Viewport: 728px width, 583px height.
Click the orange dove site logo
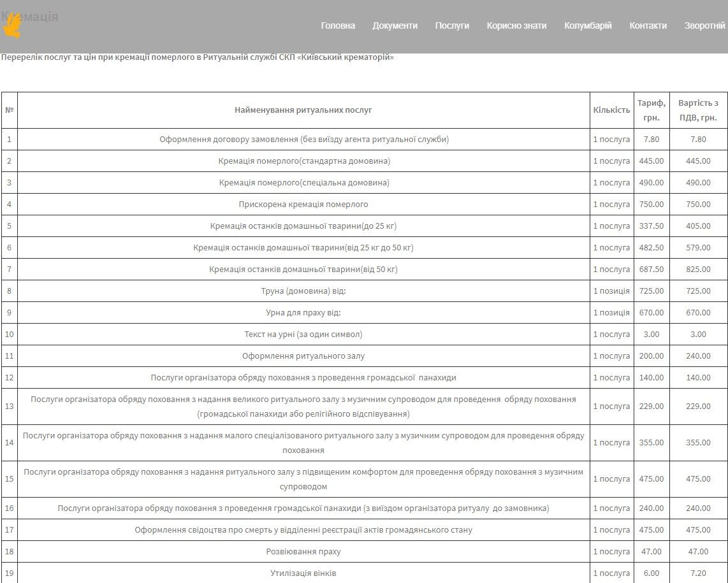pos(11,26)
